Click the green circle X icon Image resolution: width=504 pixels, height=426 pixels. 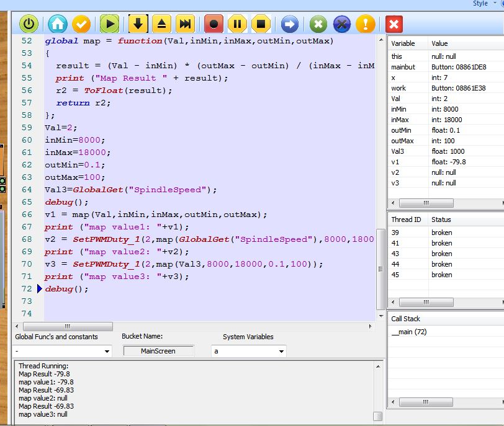(318, 24)
